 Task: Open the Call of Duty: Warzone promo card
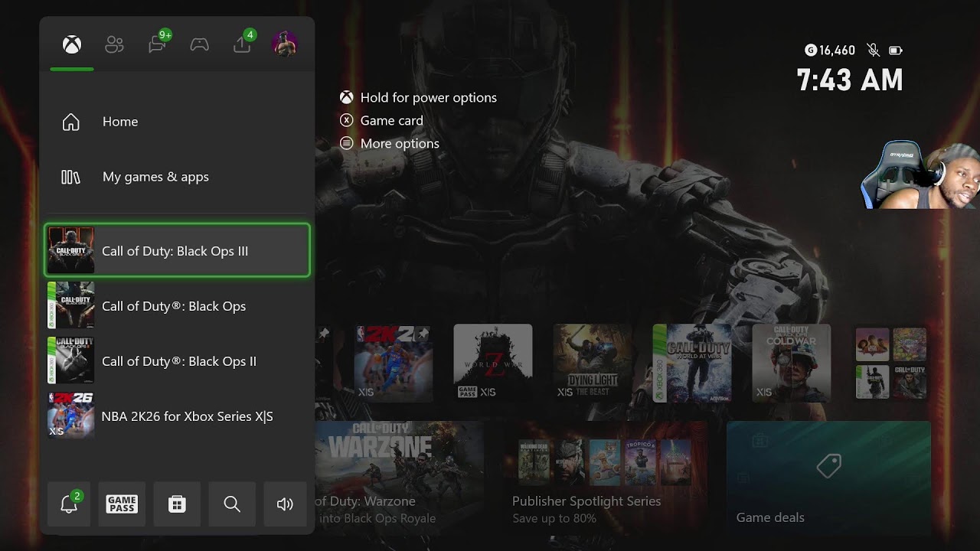[400, 478]
